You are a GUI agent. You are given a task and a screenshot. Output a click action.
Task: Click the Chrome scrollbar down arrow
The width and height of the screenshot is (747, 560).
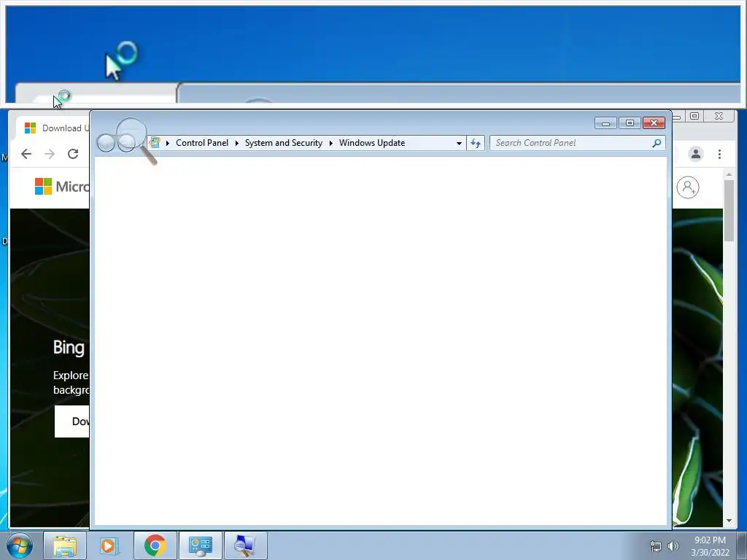(729, 521)
